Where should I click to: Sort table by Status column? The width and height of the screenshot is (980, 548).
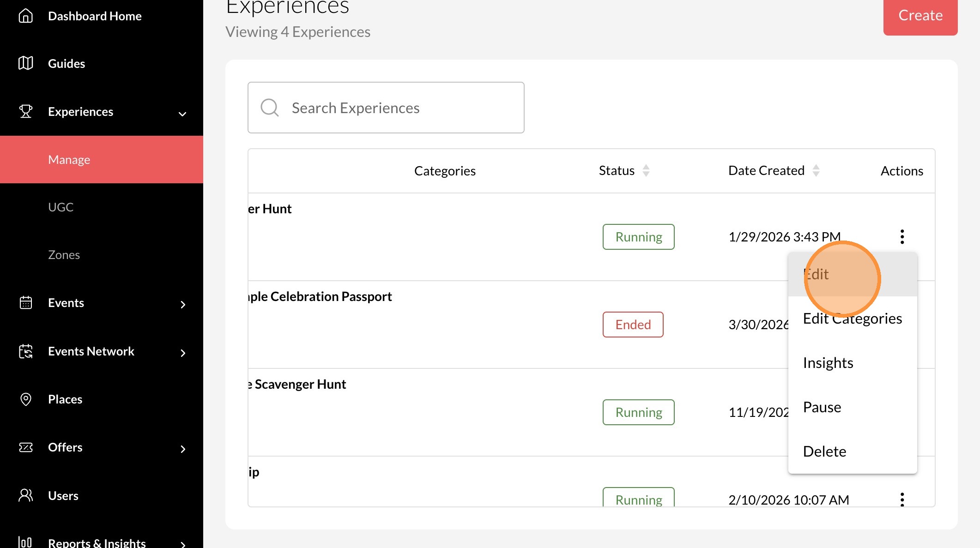tap(646, 171)
